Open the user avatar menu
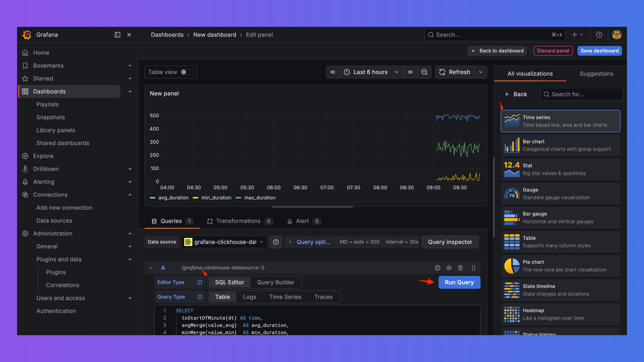The height and width of the screenshot is (362, 644). point(617,35)
